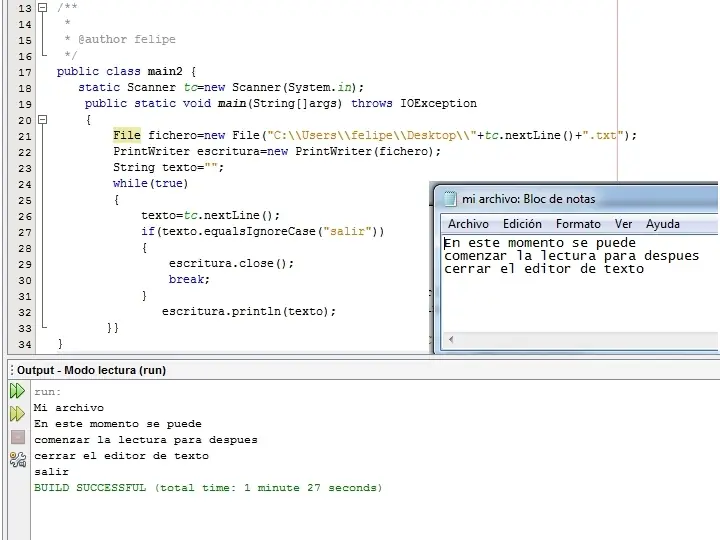Open the Formato menu in Bloc de notas
Image resolution: width=720 pixels, height=540 pixels.
click(578, 224)
